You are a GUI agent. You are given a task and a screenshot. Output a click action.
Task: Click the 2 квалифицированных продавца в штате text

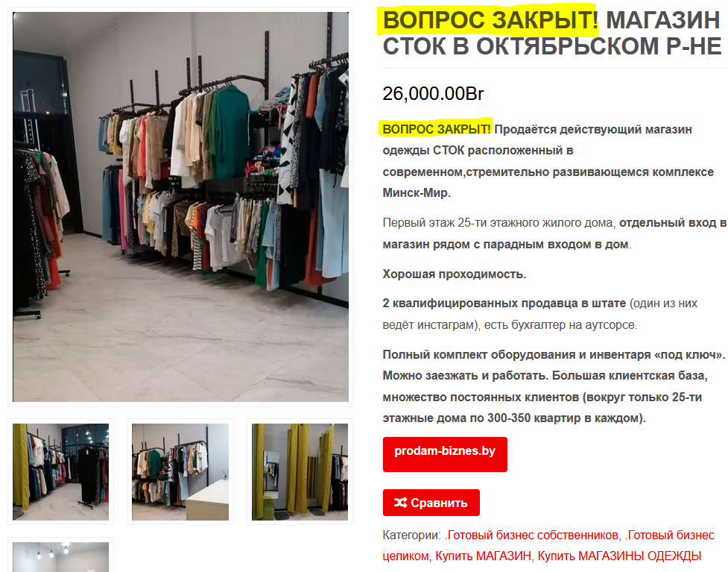[504, 304]
